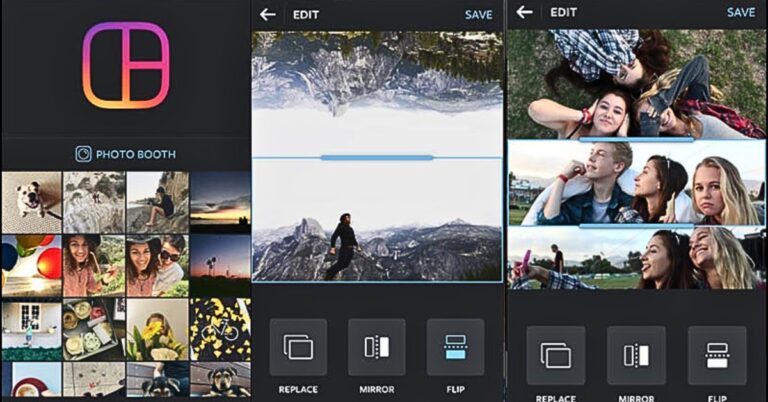Save the friends collage
Viewport: 768px width, 402px height.
click(x=740, y=13)
